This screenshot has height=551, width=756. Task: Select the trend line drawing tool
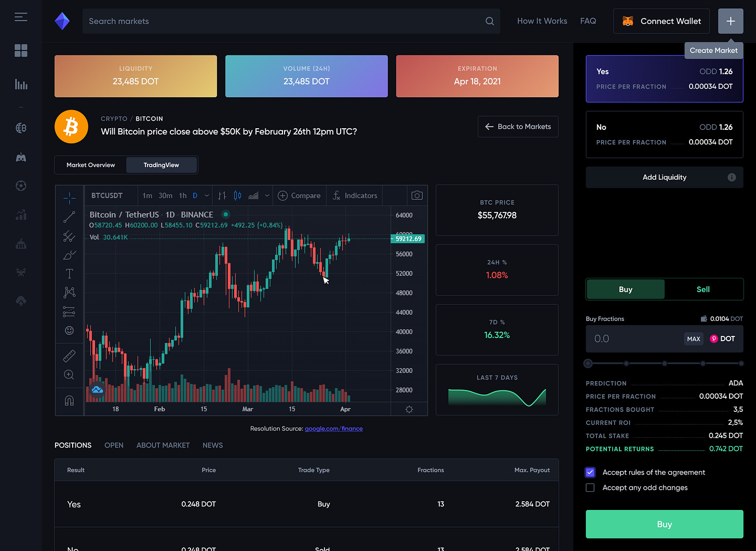tap(69, 217)
